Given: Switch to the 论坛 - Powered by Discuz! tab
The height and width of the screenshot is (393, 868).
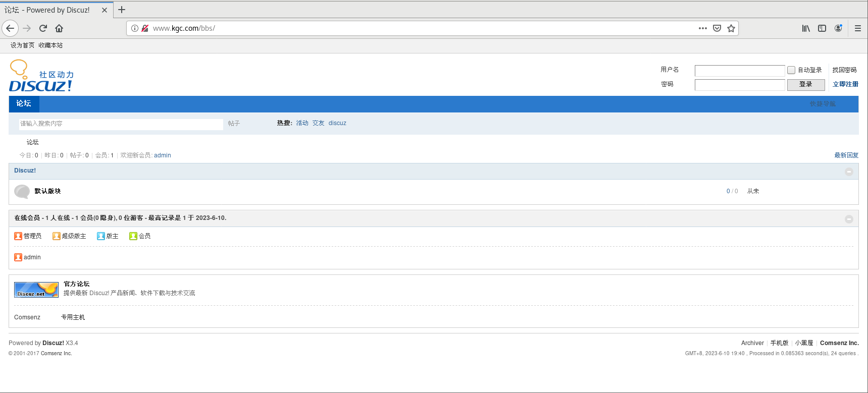Looking at the screenshot, I should (56, 10).
